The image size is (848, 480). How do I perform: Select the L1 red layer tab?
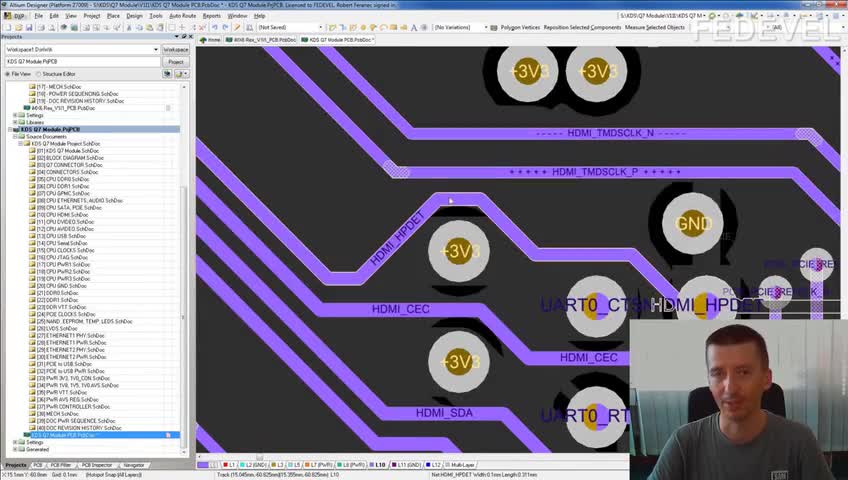[x=229, y=465]
